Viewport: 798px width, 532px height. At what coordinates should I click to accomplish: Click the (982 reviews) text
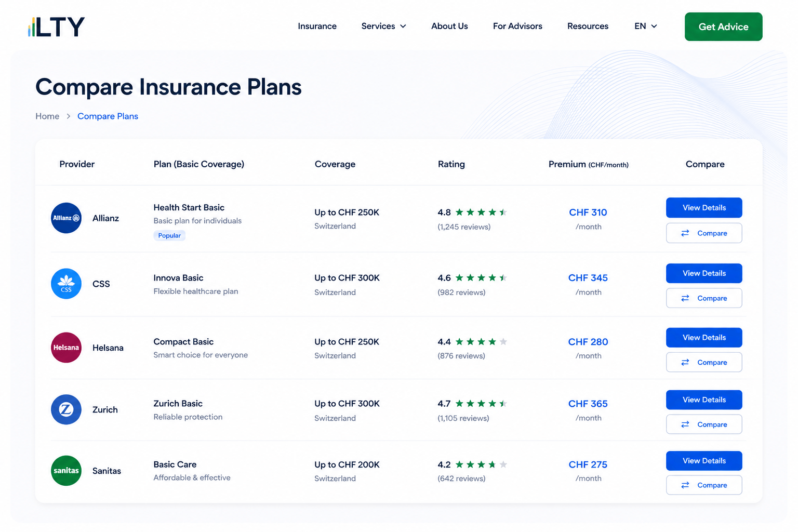click(x=461, y=292)
